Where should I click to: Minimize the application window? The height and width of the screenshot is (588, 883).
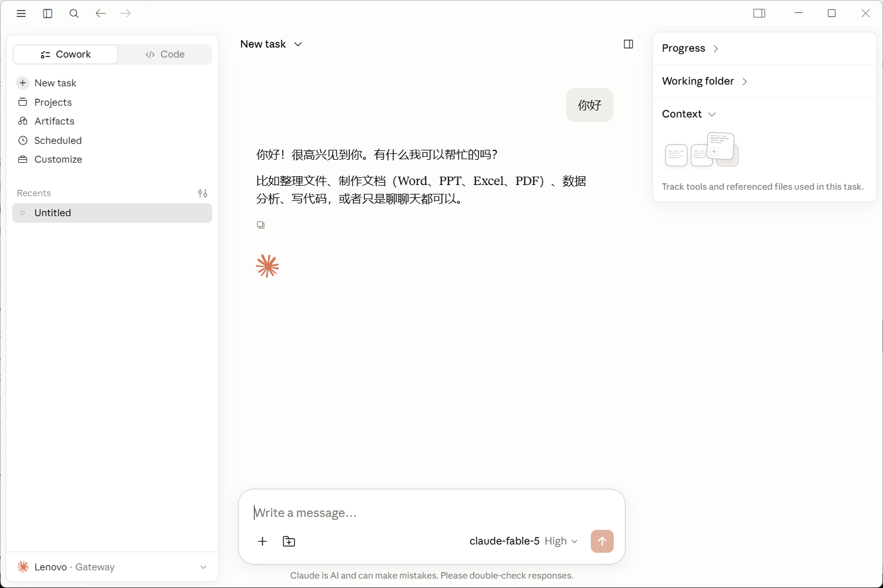(x=798, y=13)
